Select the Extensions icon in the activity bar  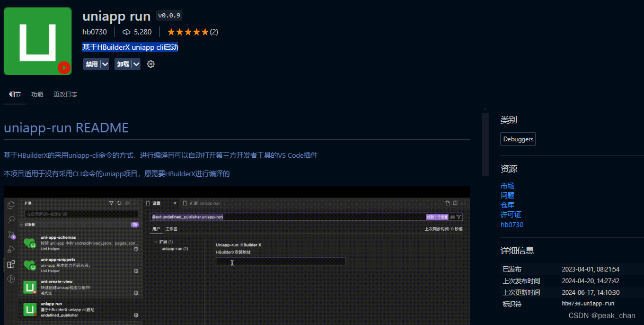pyautogui.click(x=10, y=264)
